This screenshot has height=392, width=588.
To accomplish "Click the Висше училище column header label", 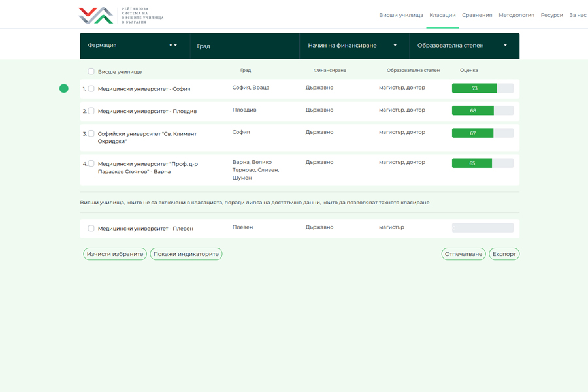I will (x=120, y=72).
